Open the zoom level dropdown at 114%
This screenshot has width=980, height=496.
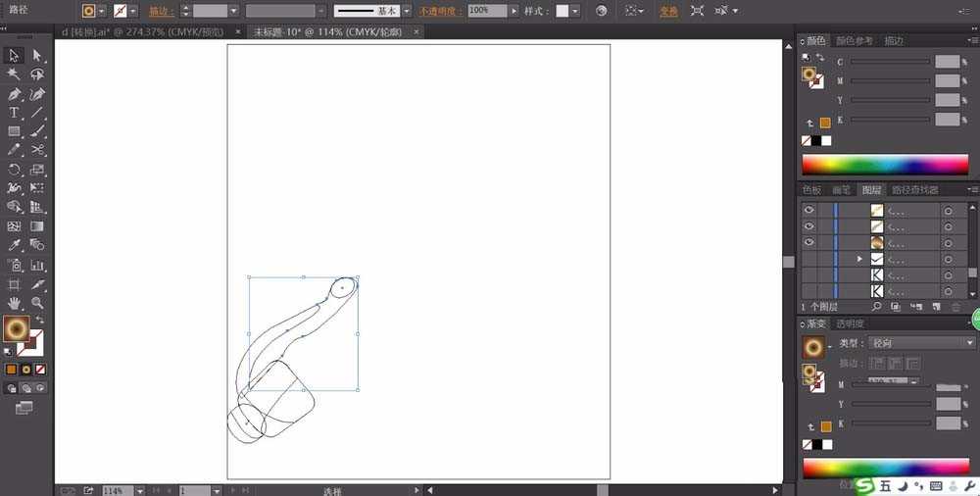(139, 490)
